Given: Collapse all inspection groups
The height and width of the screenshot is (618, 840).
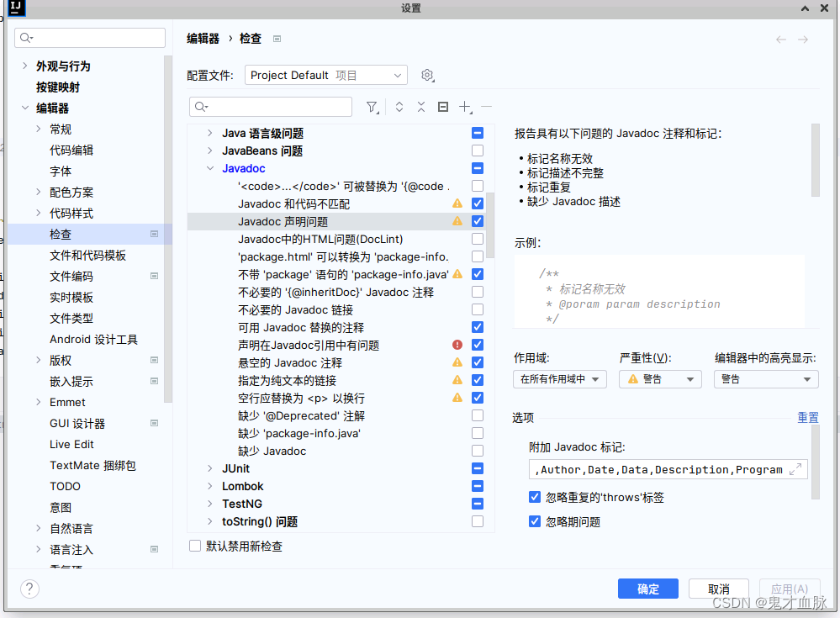Looking at the screenshot, I should [x=421, y=107].
